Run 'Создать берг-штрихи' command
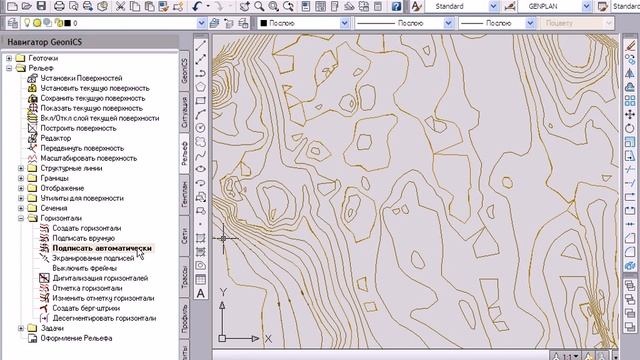Screen dimensions: 640x360 [86, 308]
